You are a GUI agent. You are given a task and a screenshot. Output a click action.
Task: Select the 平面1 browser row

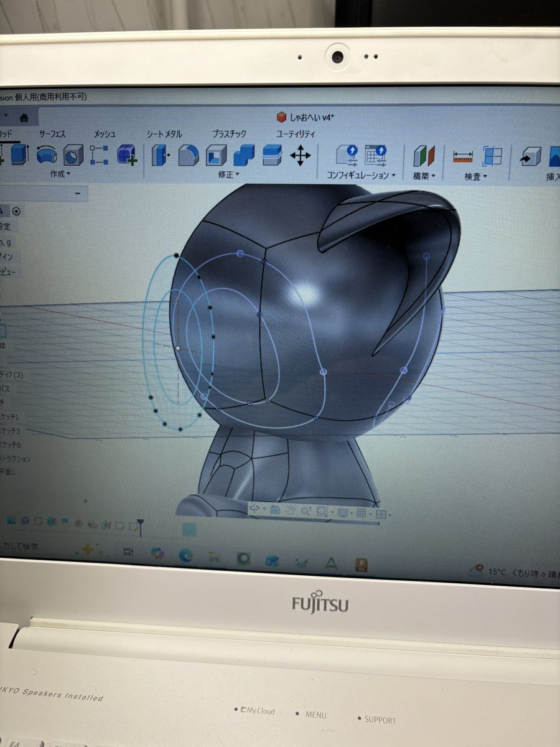(x=7, y=472)
